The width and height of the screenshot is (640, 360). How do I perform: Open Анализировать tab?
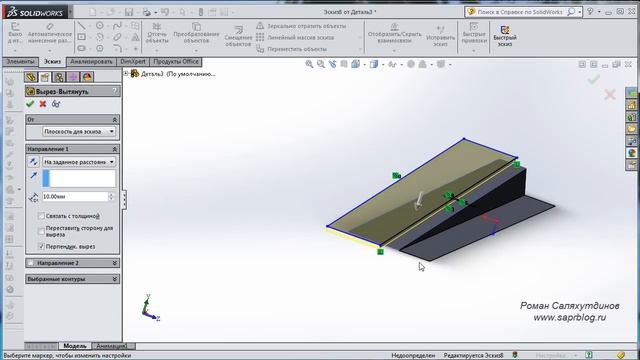(91, 62)
